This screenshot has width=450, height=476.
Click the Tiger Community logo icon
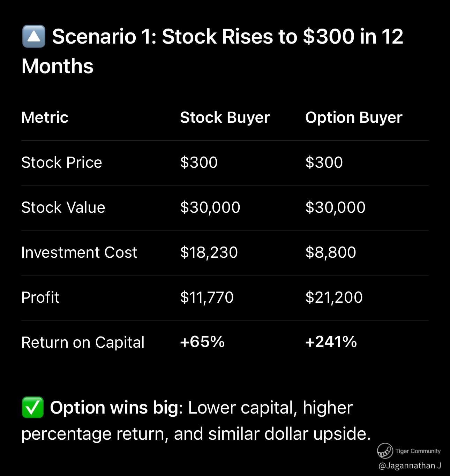(x=385, y=451)
